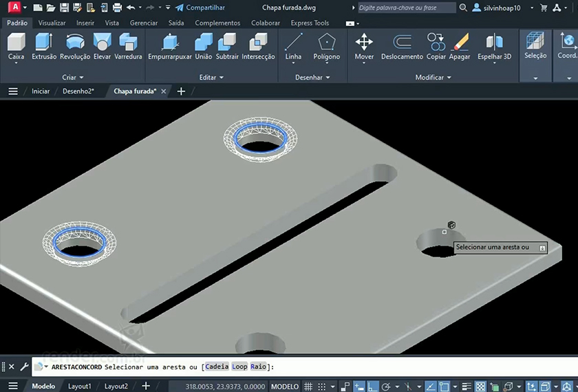Choose the Raio option in command line
The height and width of the screenshot is (392, 578).
point(258,367)
